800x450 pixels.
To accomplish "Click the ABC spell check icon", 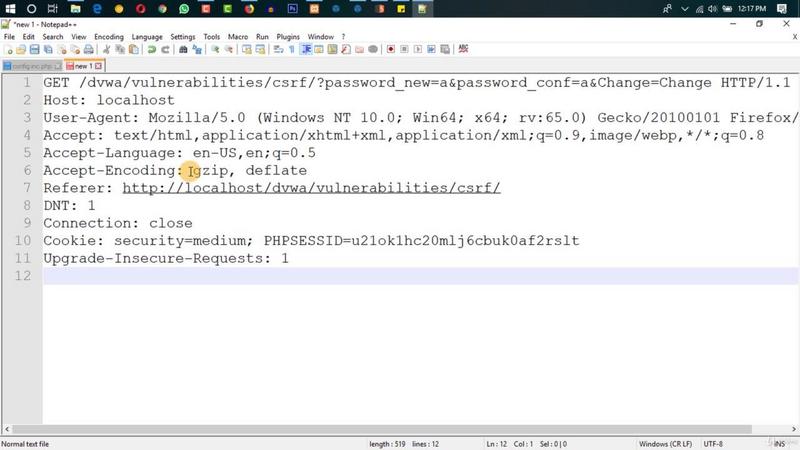I will (463, 49).
